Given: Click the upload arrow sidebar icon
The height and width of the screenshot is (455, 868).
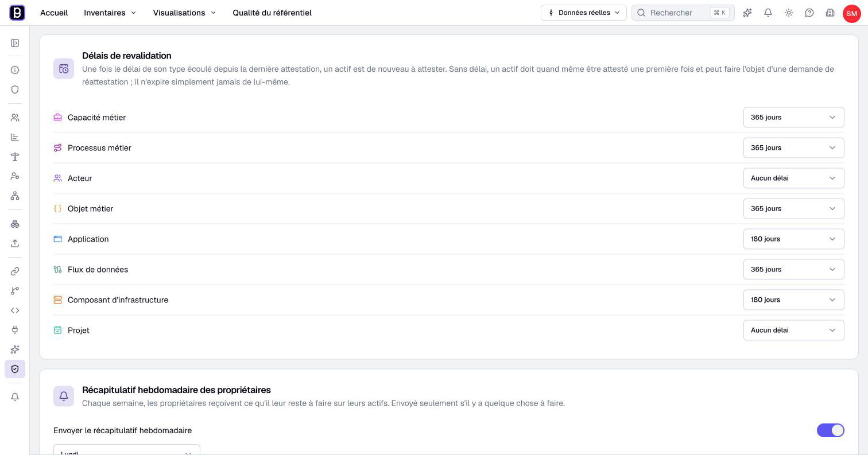Looking at the screenshot, I should 15,243.
